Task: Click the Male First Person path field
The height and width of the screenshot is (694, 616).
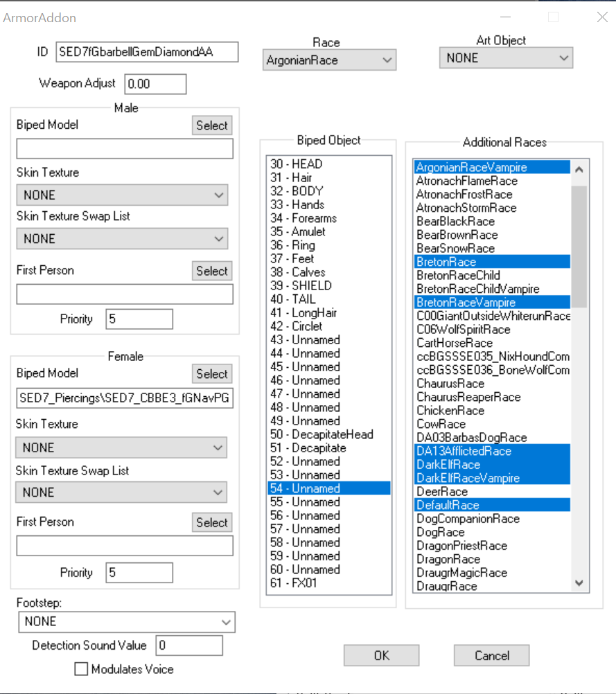Action: 125,294
